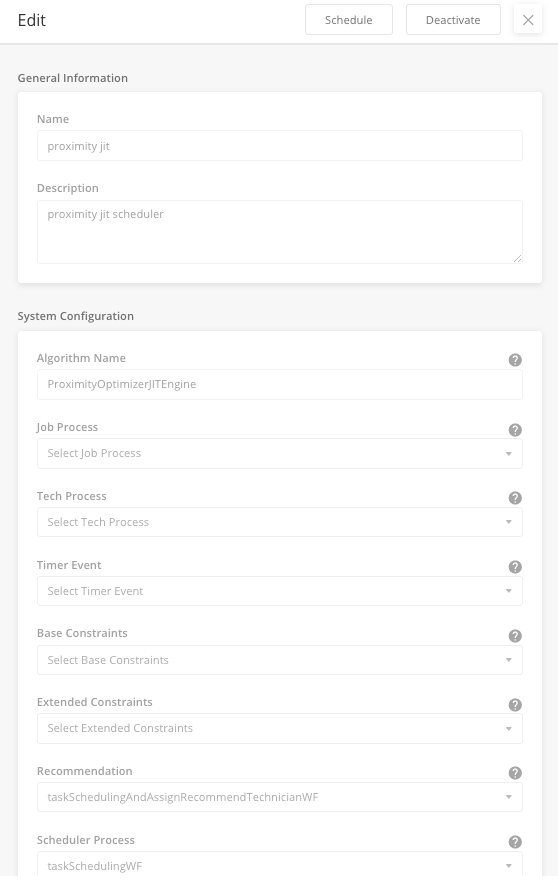
Task: Open the Select Tech Process dropdown
Action: click(x=280, y=522)
